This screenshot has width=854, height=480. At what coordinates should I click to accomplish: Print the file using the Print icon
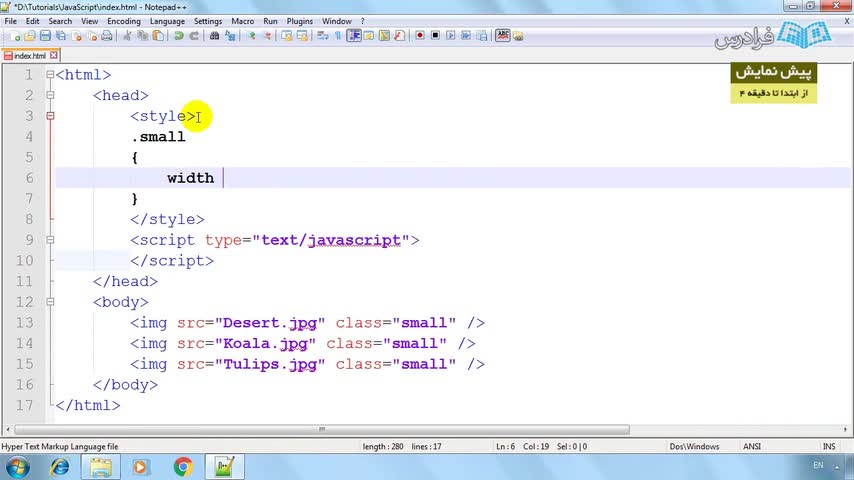[107, 36]
